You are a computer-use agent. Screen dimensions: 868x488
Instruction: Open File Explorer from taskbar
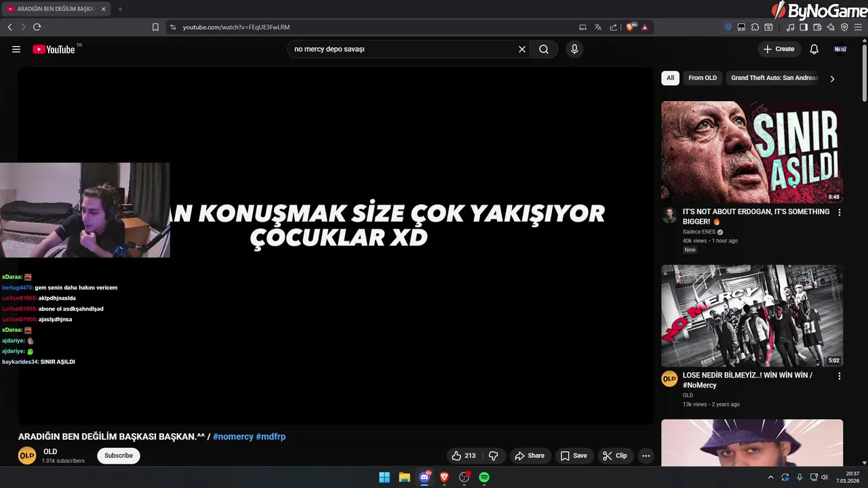tap(404, 477)
